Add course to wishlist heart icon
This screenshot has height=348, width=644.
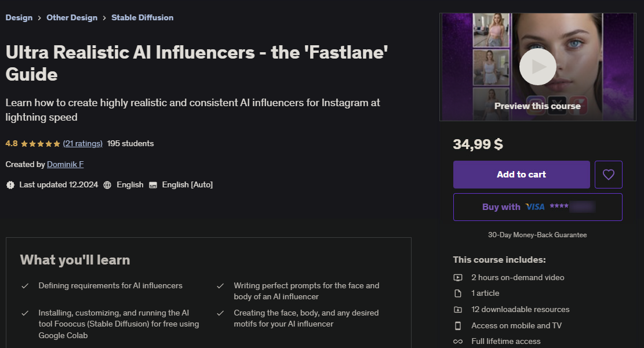coord(608,175)
